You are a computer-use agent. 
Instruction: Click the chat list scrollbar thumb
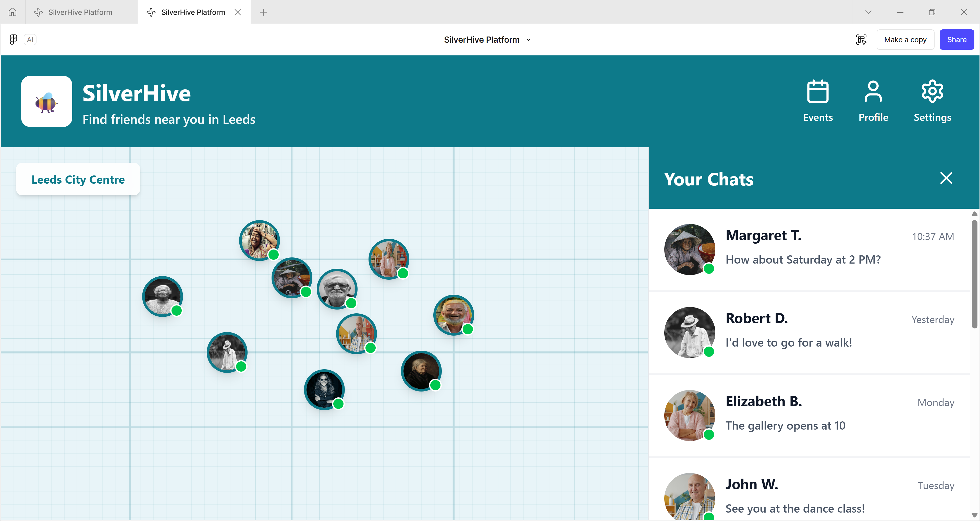(974, 274)
